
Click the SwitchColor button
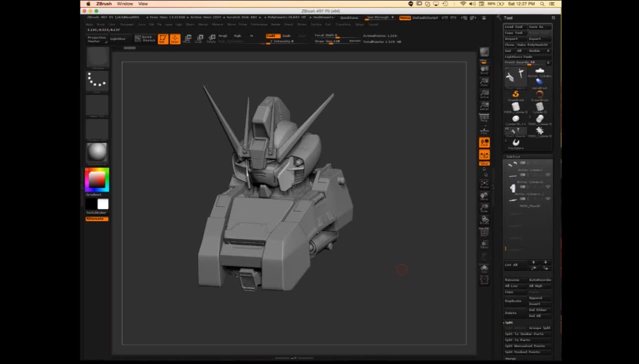click(x=96, y=213)
